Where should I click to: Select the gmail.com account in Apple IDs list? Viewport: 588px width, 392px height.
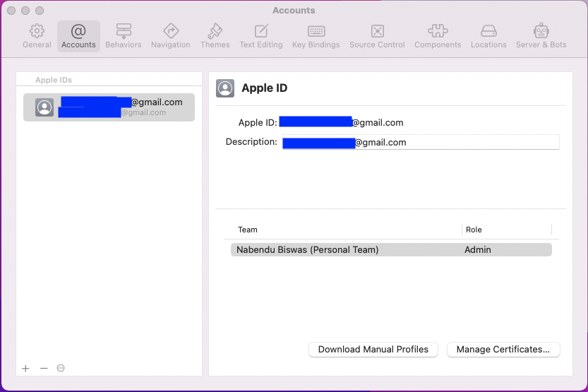(x=109, y=107)
